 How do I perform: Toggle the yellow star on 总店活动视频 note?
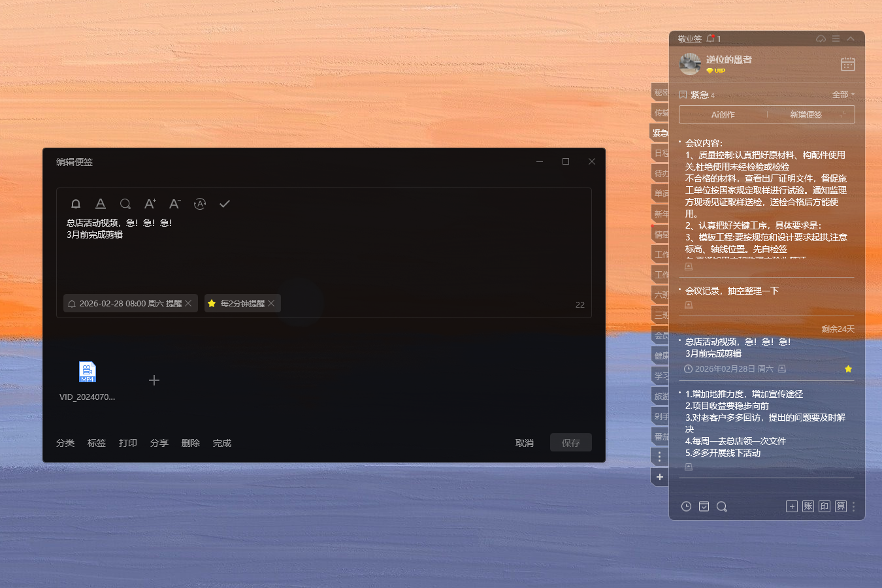pos(848,369)
